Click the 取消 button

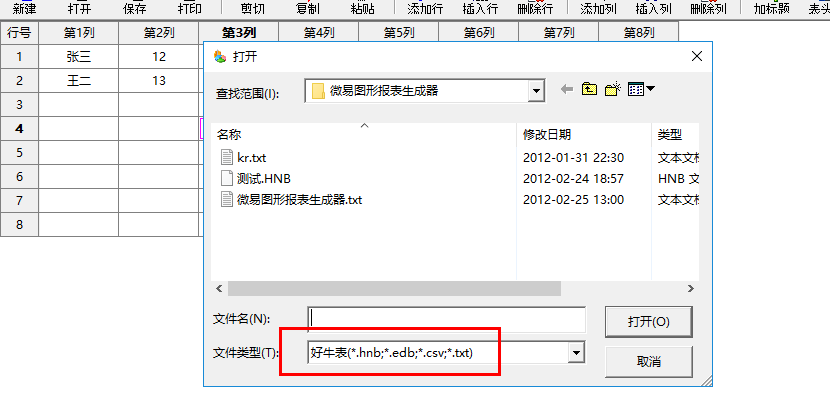pyautogui.click(x=648, y=362)
